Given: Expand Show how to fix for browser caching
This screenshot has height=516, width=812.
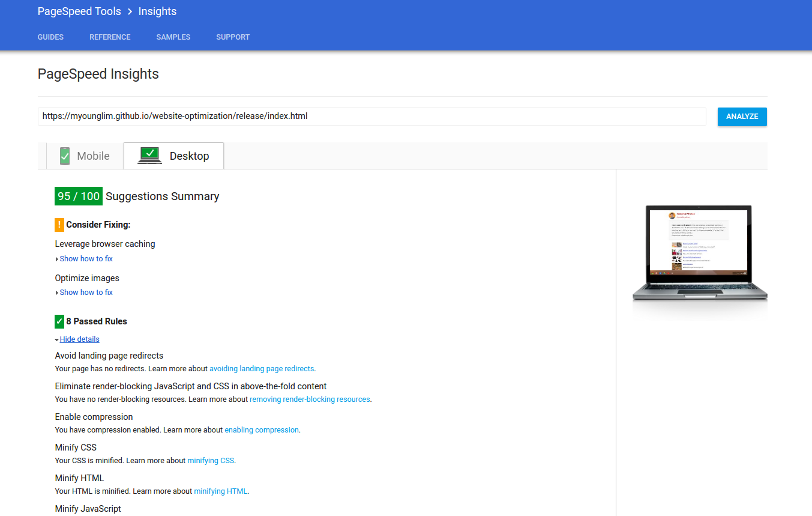Looking at the screenshot, I should click(86, 259).
